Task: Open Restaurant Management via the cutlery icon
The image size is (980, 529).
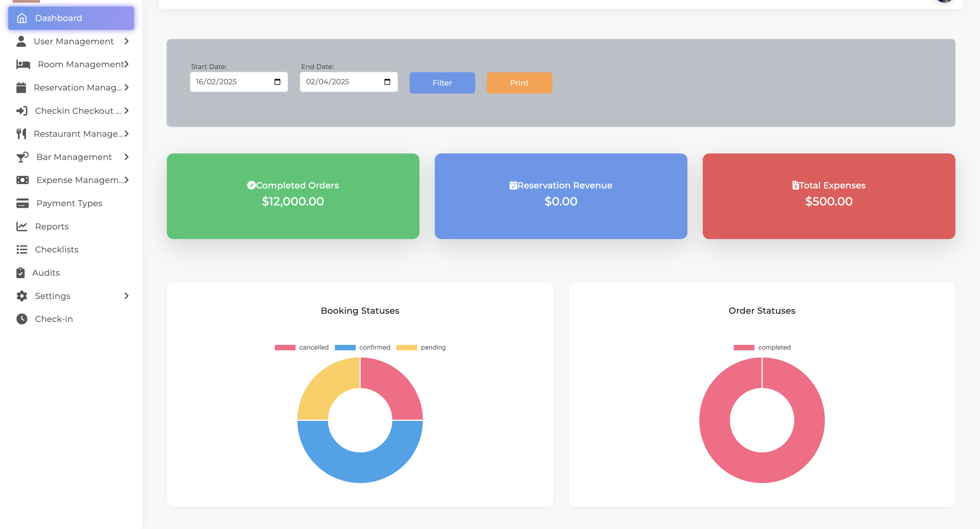Action: pos(22,133)
